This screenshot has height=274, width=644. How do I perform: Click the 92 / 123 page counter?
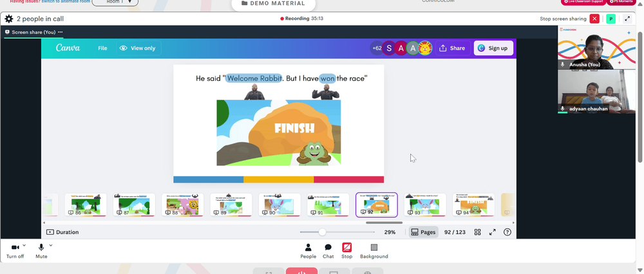point(455,232)
